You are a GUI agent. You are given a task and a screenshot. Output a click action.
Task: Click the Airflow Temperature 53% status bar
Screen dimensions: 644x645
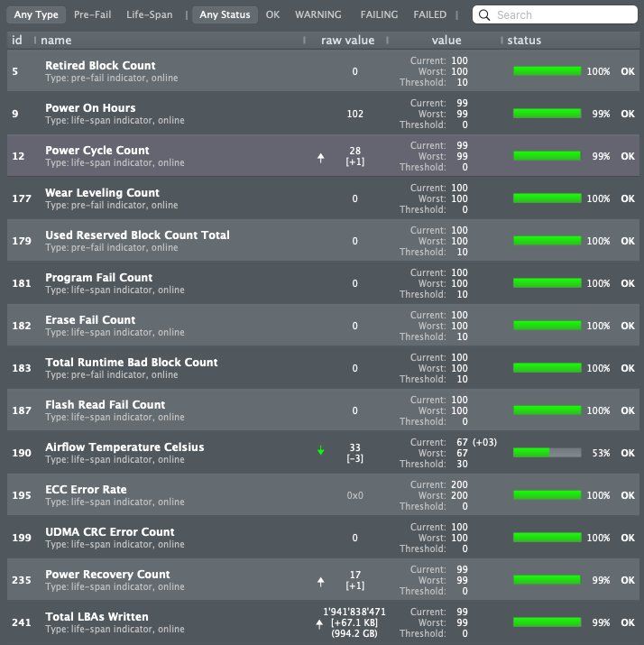[x=547, y=453]
